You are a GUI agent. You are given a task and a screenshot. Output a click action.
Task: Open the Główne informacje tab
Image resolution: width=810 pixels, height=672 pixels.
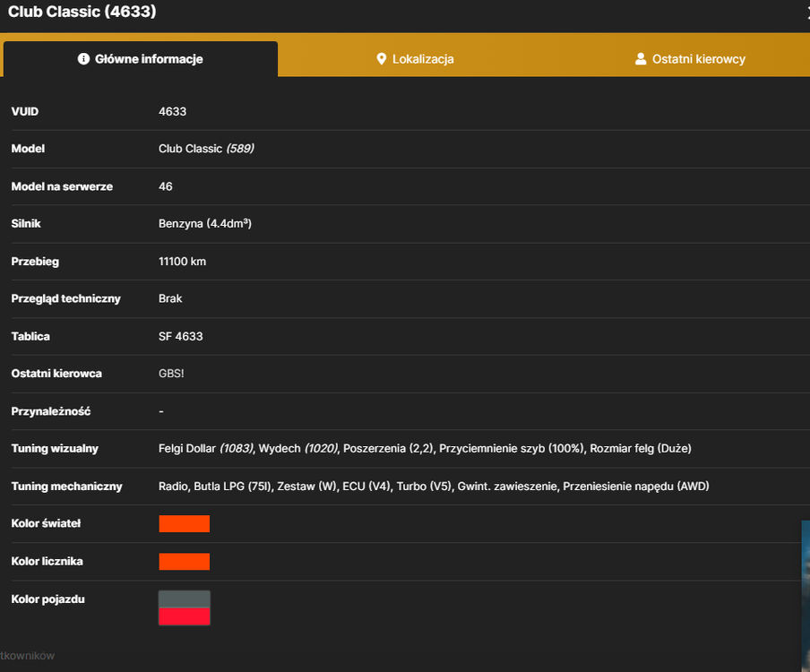140,59
